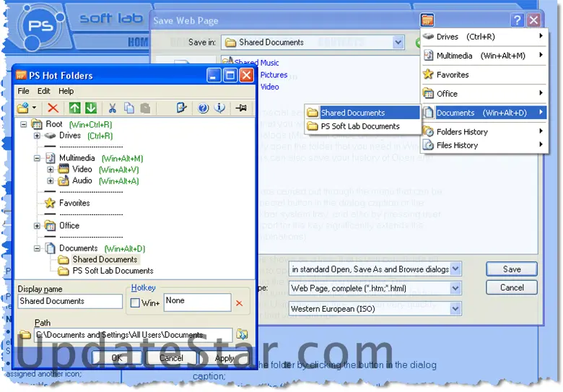Expand the Office tree node
The image size is (563, 392).
[x=37, y=226]
